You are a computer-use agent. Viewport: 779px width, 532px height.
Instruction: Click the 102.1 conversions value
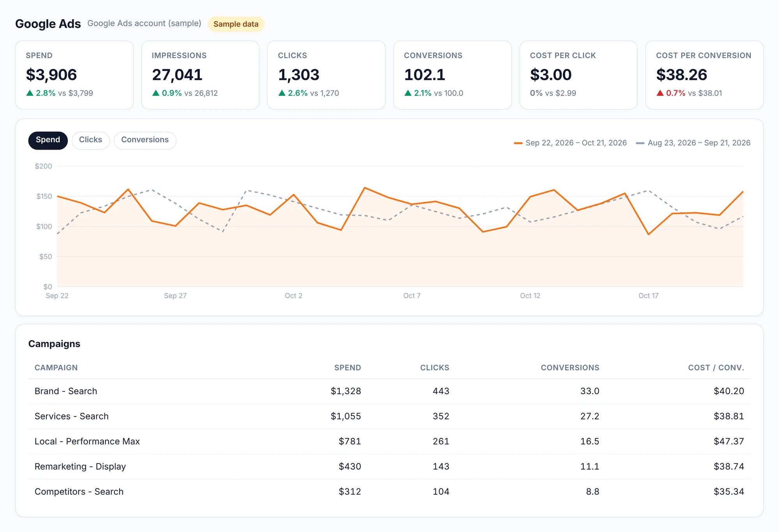point(425,75)
